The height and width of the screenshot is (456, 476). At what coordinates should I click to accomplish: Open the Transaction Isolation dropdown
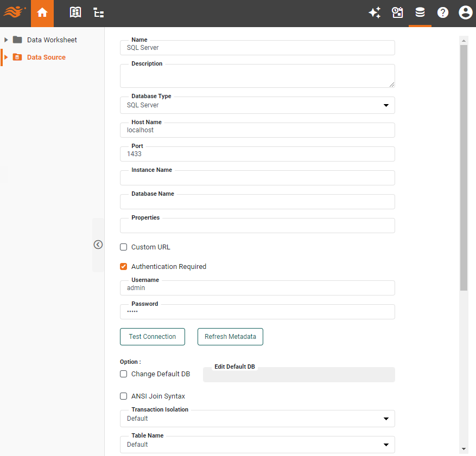(257, 419)
